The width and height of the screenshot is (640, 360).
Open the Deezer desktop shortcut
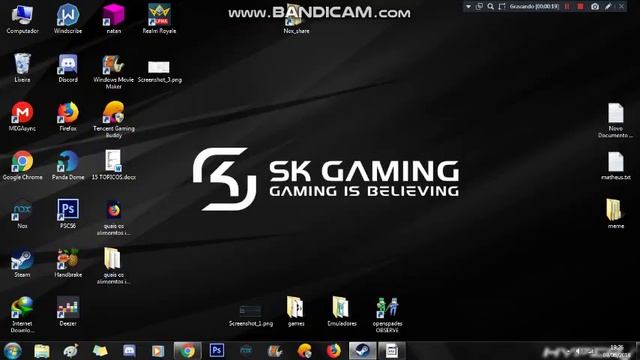pyautogui.click(x=68, y=311)
